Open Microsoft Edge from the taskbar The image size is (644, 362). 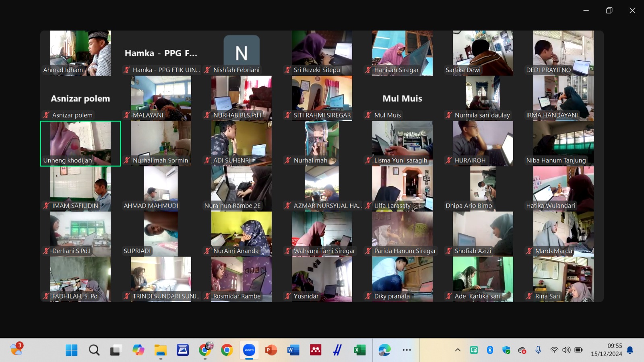coord(384,350)
